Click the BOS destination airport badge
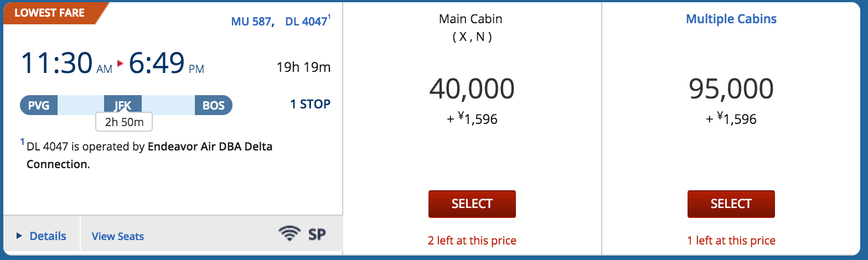 214,105
